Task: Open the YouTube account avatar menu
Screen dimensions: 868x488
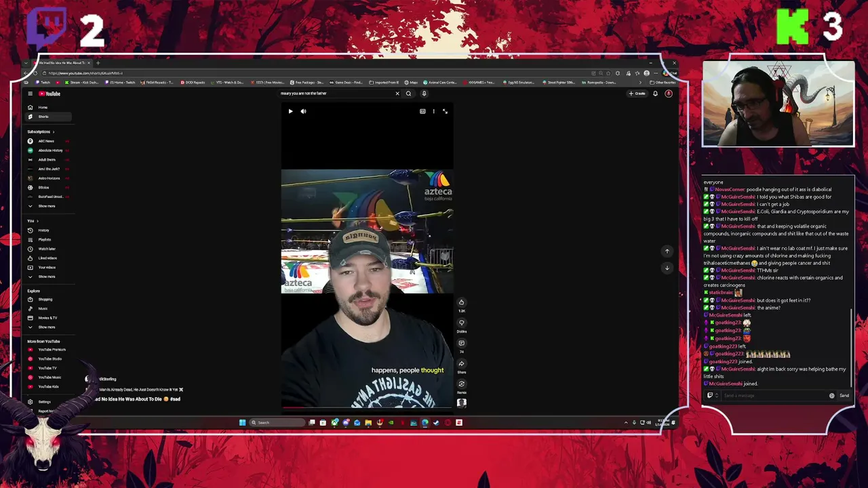Action: tap(669, 94)
